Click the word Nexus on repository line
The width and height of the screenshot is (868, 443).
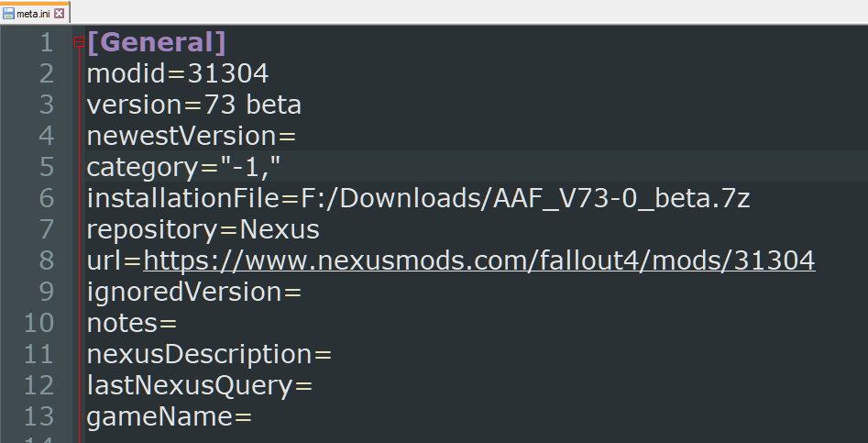click(279, 229)
